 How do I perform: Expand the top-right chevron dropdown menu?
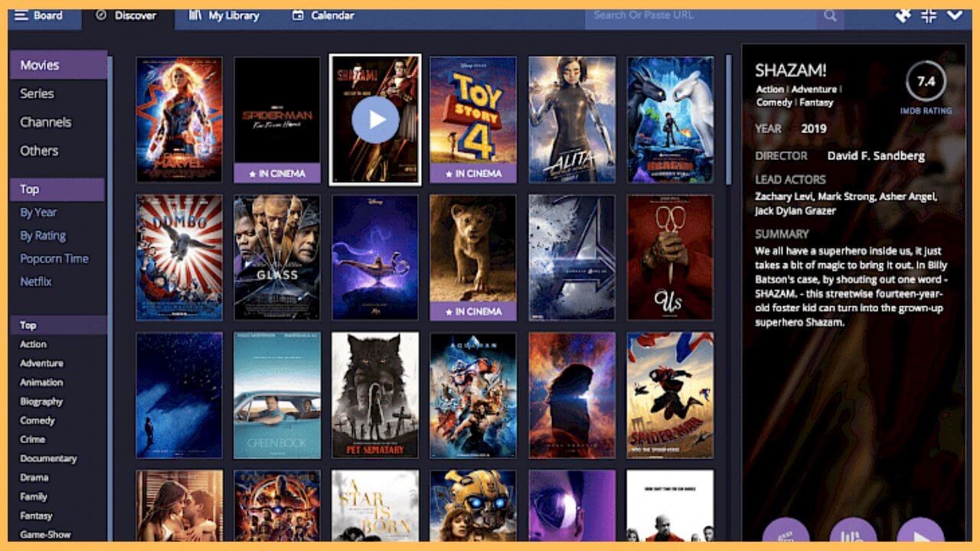tap(955, 15)
